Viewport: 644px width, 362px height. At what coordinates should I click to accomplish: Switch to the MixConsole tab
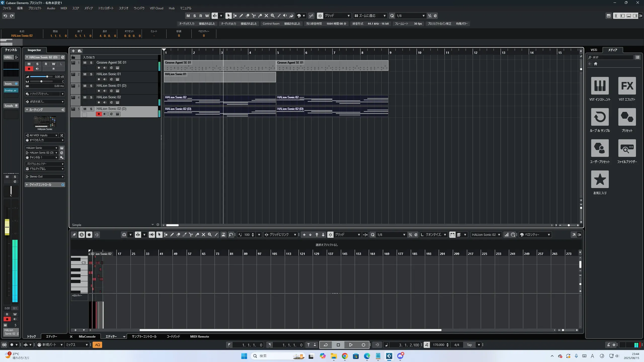[x=87, y=336]
